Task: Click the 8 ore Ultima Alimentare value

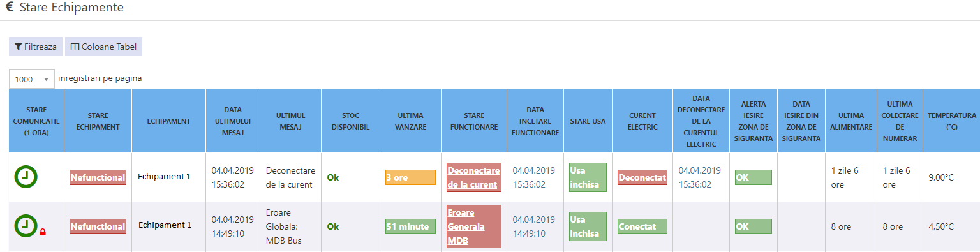Action: tap(842, 226)
